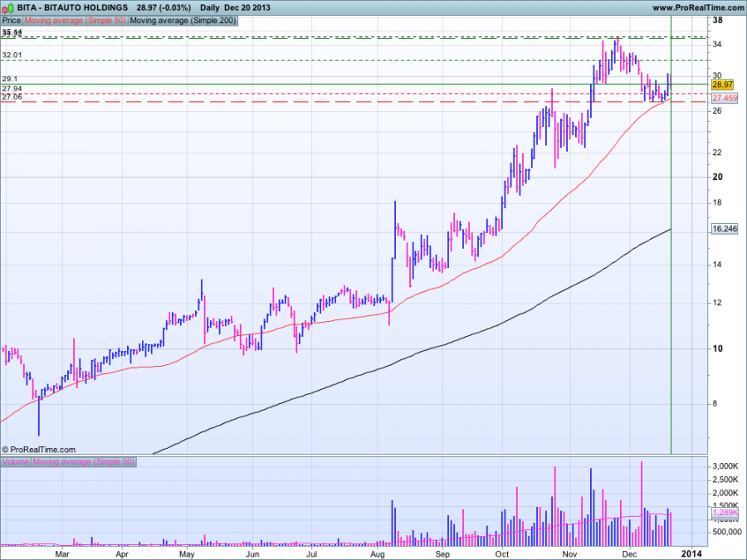Click the 18 price axis label

coord(717,203)
